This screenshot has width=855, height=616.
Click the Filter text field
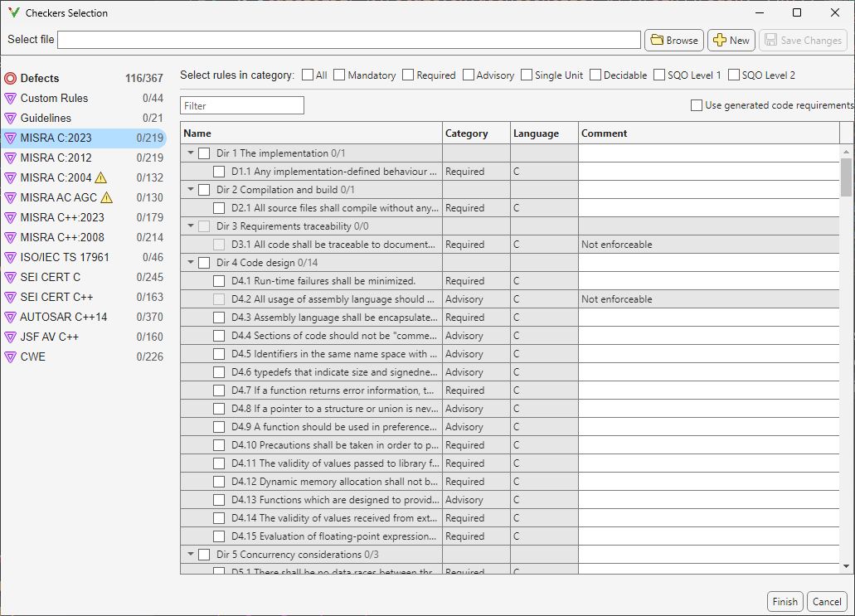(241, 105)
